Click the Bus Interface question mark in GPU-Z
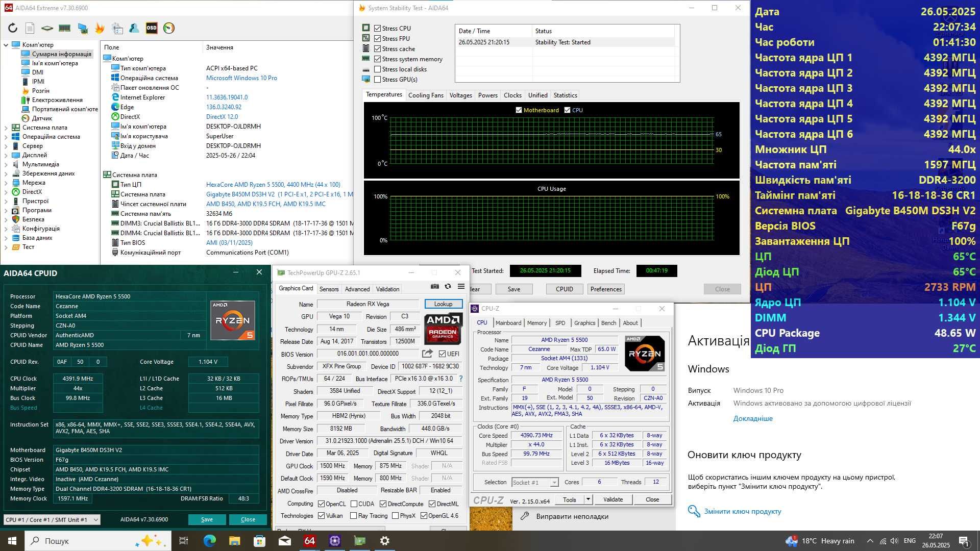The image size is (980, 551). (x=461, y=379)
